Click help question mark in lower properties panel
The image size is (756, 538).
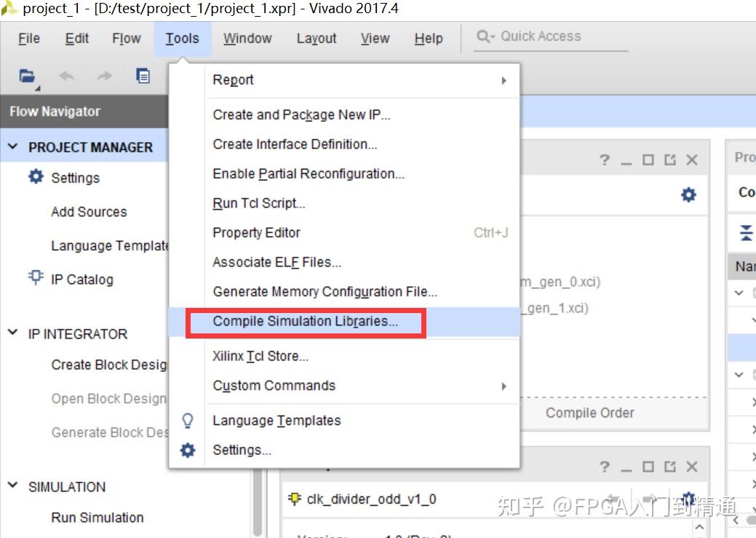[605, 467]
